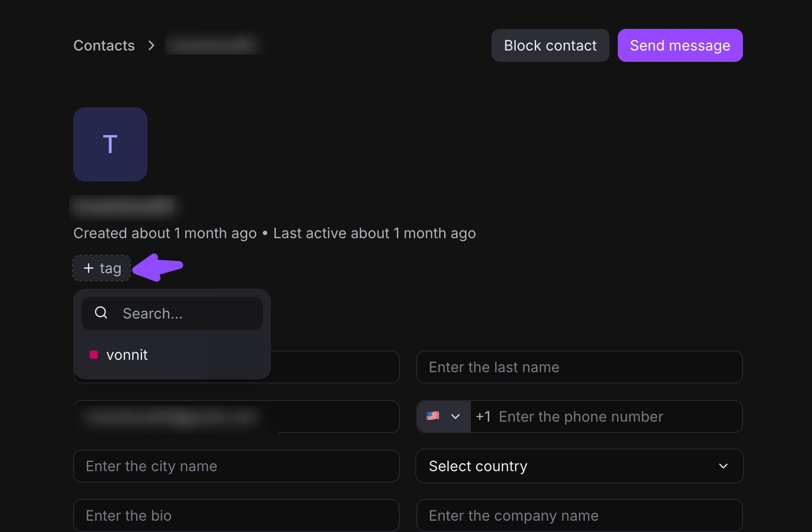
Task: Click the city name input field
Action: point(236,466)
